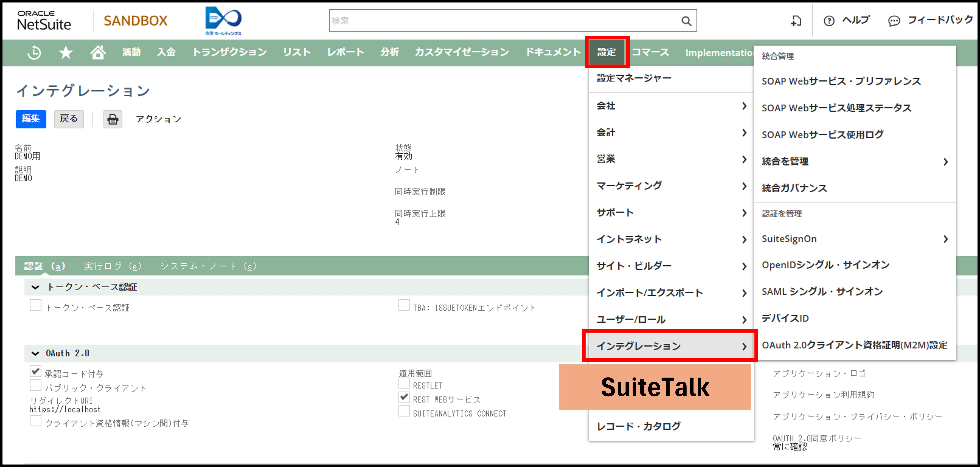The height and width of the screenshot is (467, 980).
Task: Open 設定マネージャー
Action: [634, 78]
